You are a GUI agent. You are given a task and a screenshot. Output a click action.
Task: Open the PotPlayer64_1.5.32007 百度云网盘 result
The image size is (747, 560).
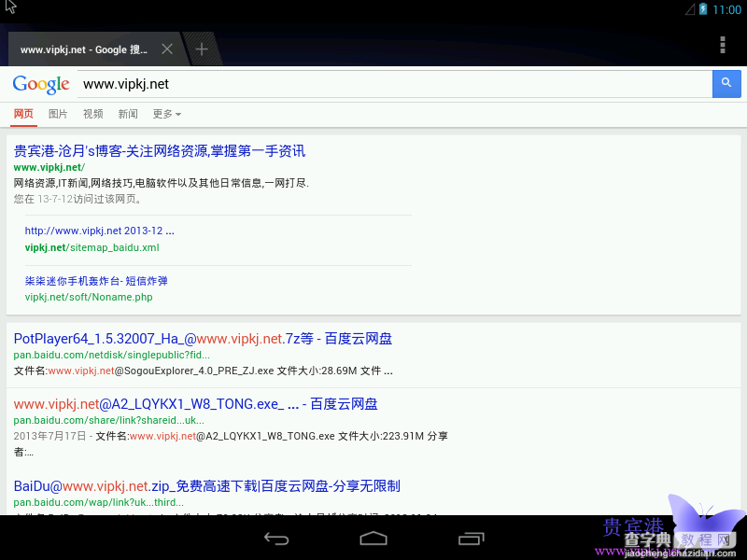pyautogui.click(x=203, y=339)
